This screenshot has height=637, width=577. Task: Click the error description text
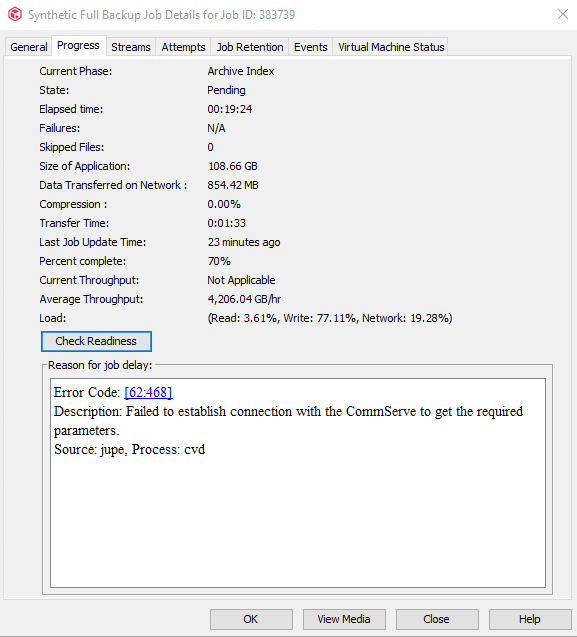[x=288, y=421]
